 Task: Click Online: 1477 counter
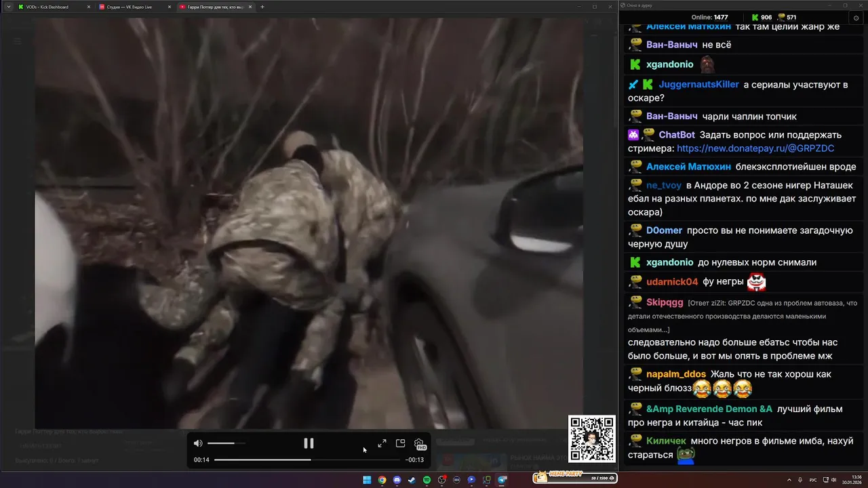[709, 18]
